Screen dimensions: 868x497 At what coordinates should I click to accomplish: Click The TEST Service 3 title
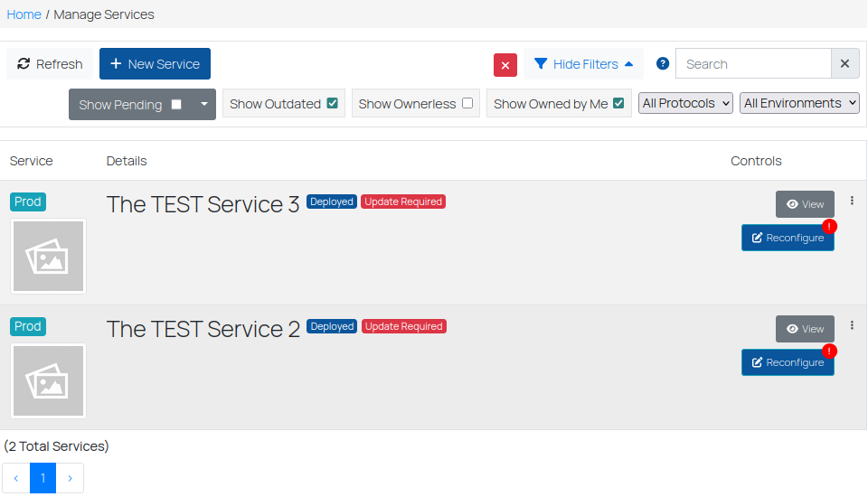(203, 204)
